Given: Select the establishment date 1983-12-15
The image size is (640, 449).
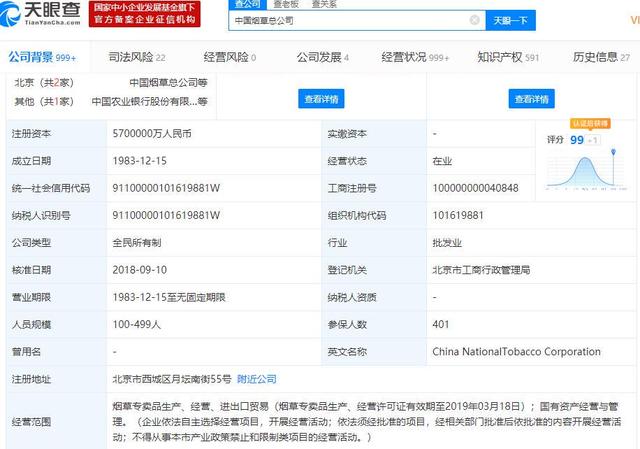Looking at the screenshot, I should coord(140,161).
